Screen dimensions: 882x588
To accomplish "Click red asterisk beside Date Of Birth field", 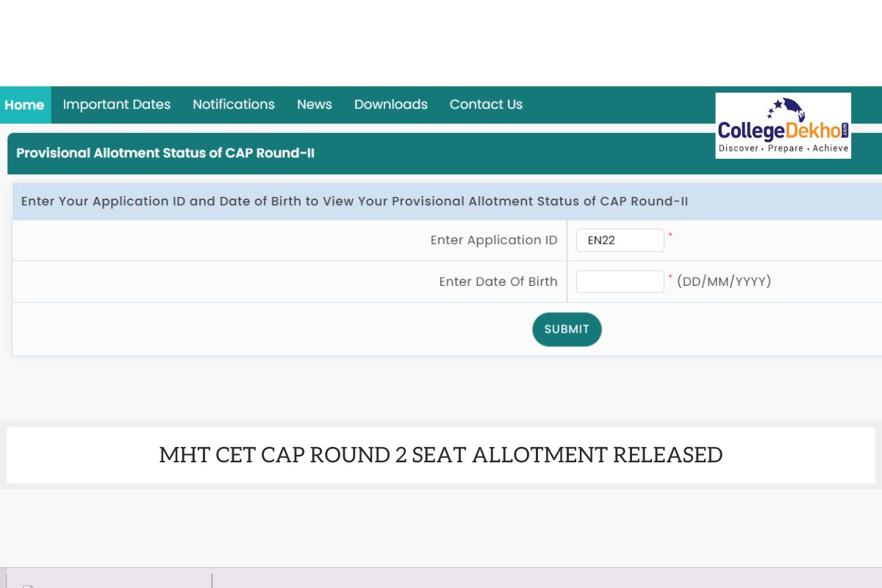I will pyautogui.click(x=670, y=276).
